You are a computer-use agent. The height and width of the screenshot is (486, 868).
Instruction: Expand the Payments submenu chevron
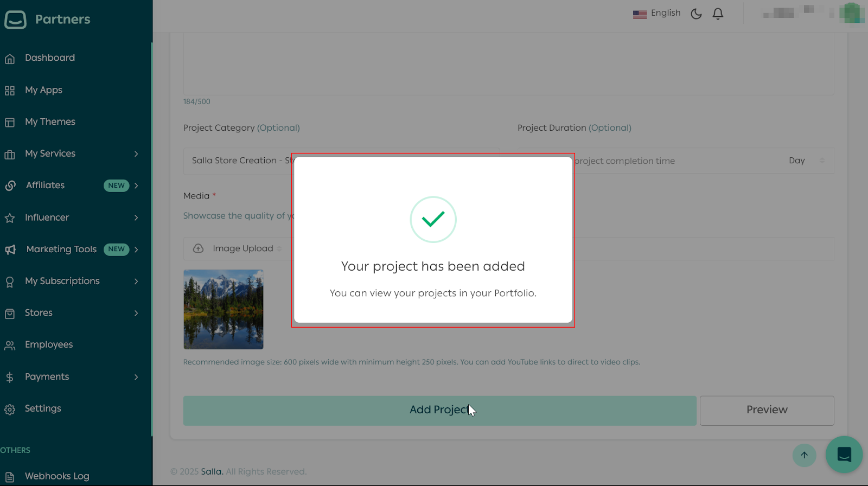click(x=136, y=377)
